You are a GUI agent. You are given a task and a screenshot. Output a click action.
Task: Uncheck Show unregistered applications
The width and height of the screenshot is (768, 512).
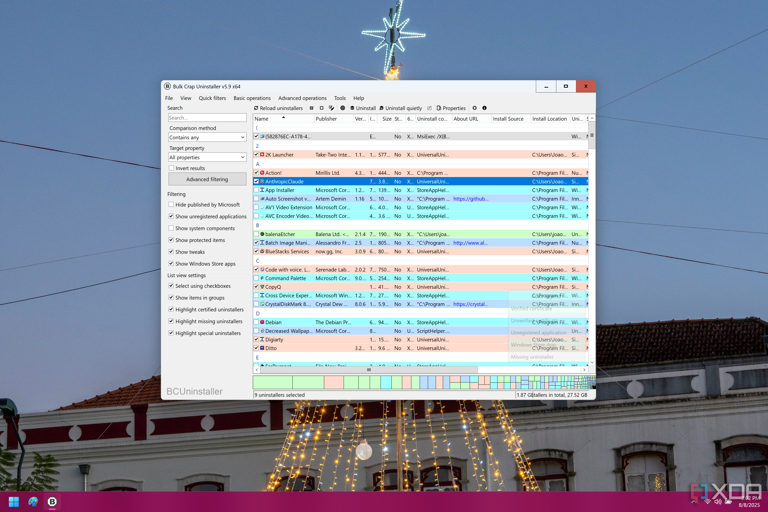171,216
